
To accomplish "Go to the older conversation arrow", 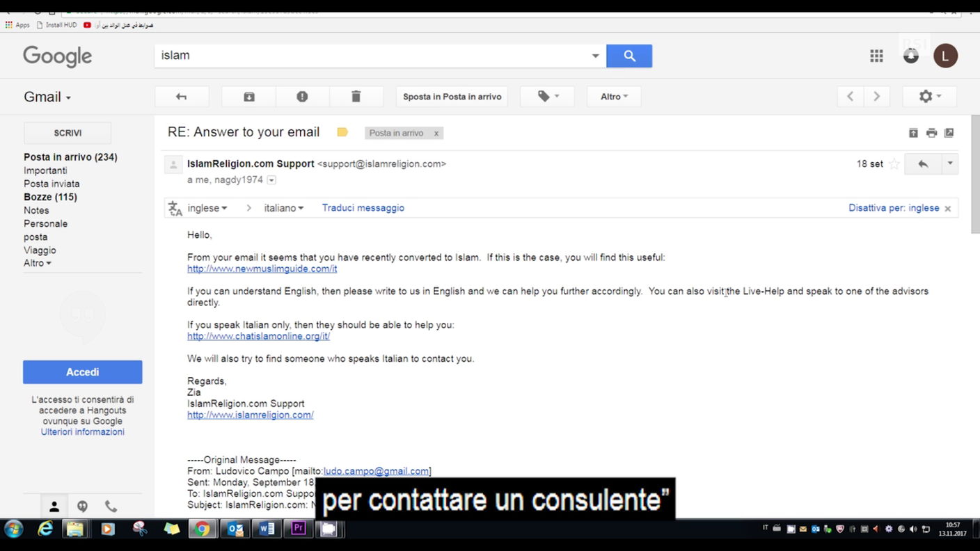I will pyautogui.click(x=877, y=97).
